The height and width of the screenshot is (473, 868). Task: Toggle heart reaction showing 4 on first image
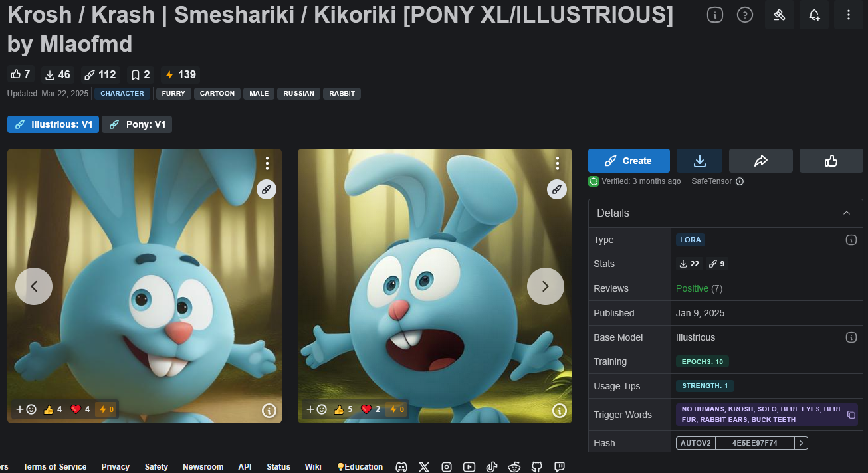click(x=80, y=409)
